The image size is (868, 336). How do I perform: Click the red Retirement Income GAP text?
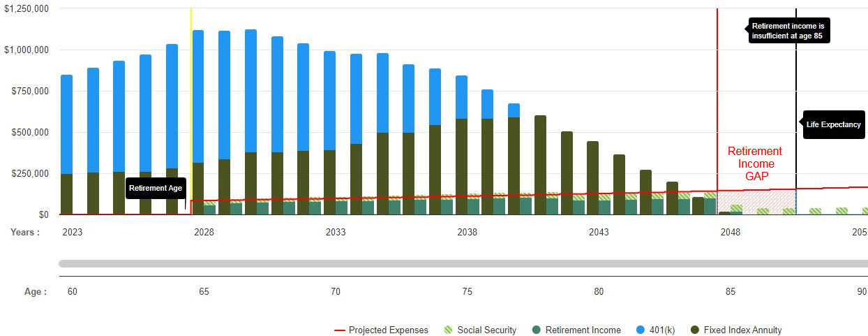click(754, 163)
